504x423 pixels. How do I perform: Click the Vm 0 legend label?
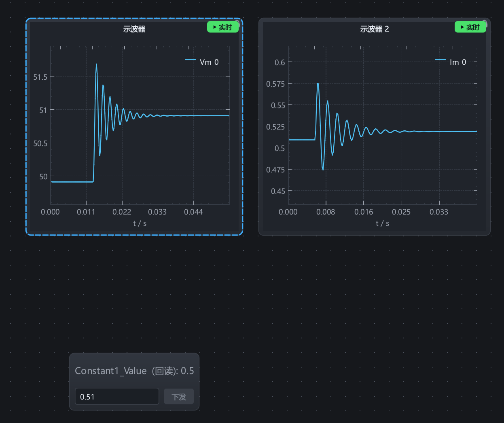(x=209, y=62)
